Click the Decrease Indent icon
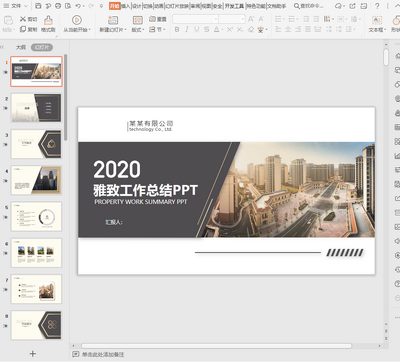 [x=306, y=19]
